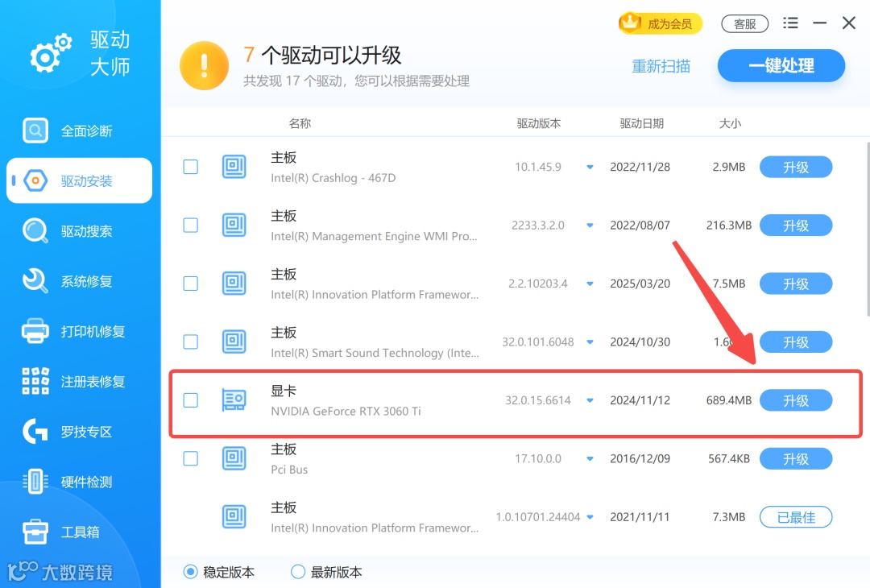Close the 驱动大师 window

click(849, 23)
